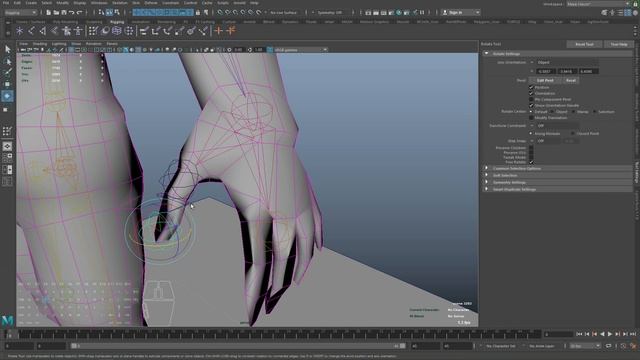Click Create IK Handle shelf icon
The height and width of the screenshot is (360, 640).
42,31
